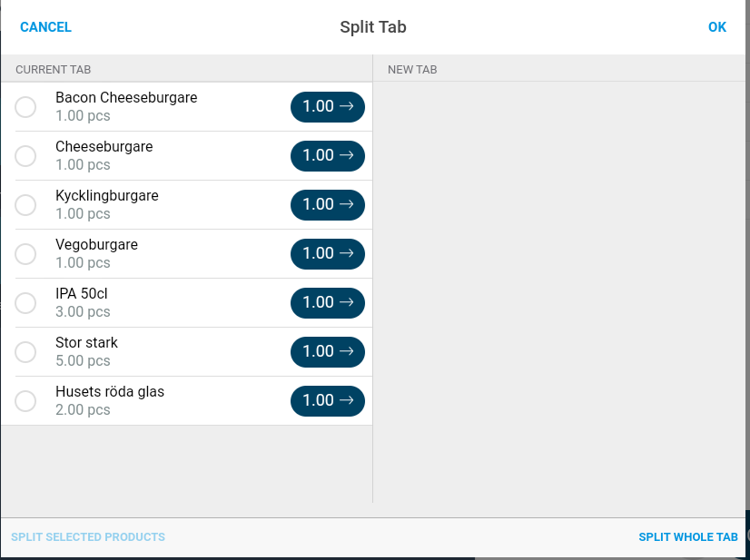This screenshot has width=750, height=560.
Task: Move one Cheeseburgare with arrow button
Action: coord(328,156)
